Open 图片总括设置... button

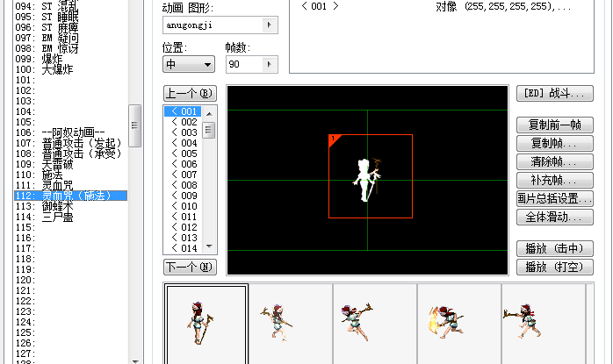(x=555, y=198)
